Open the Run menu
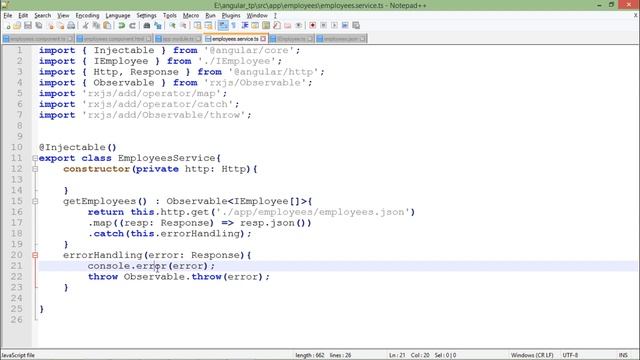 click(x=210, y=16)
